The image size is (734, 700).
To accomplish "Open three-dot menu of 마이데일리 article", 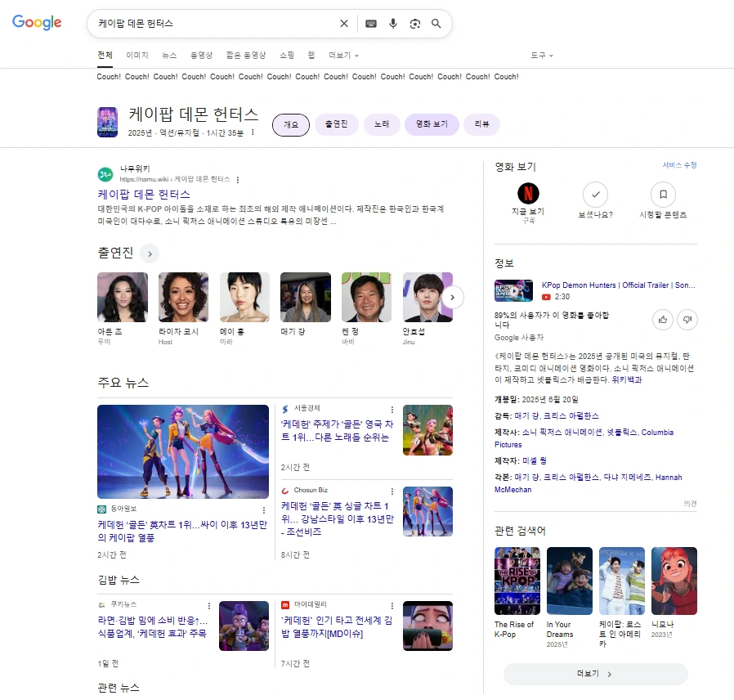I will coord(392,605).
